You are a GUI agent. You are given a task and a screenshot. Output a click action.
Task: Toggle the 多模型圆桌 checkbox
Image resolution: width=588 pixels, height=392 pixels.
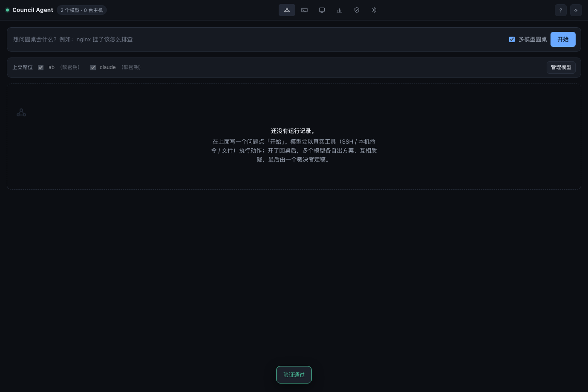(512, 39)
